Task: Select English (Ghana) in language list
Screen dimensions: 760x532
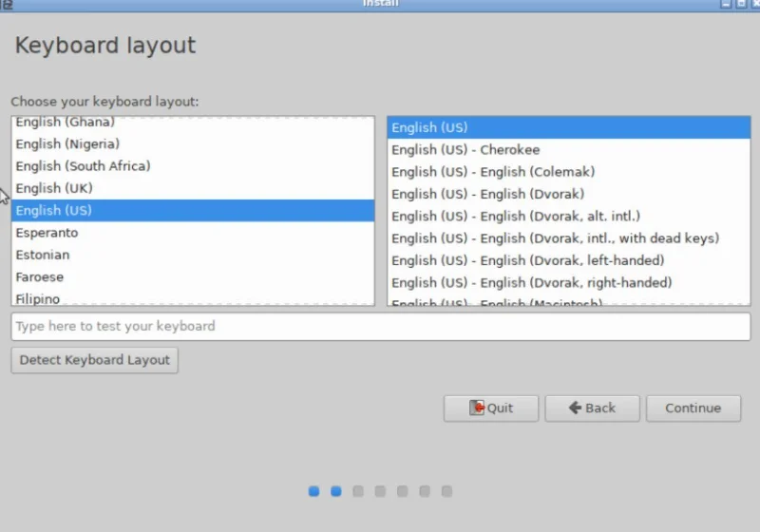Action: click(193, 123)
